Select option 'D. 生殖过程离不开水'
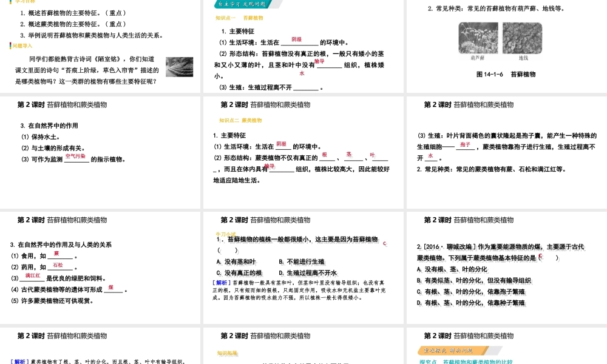The image size is (607, 364). click(x=308, y=273)
